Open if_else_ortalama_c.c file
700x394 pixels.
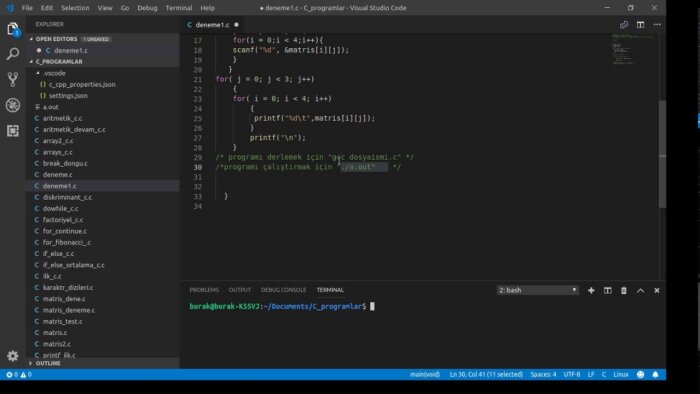click(103, 265)
